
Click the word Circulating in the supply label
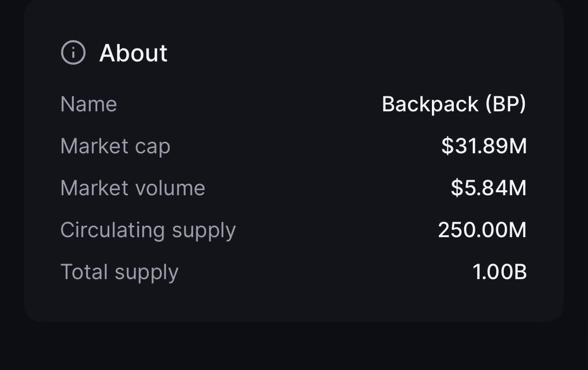(112, 230)
